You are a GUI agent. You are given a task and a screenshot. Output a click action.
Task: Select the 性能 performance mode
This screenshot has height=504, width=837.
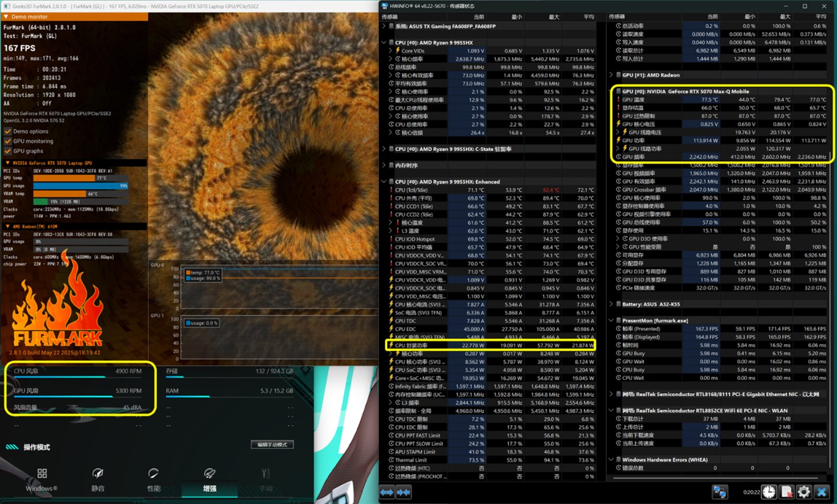(x=154, y=480)
